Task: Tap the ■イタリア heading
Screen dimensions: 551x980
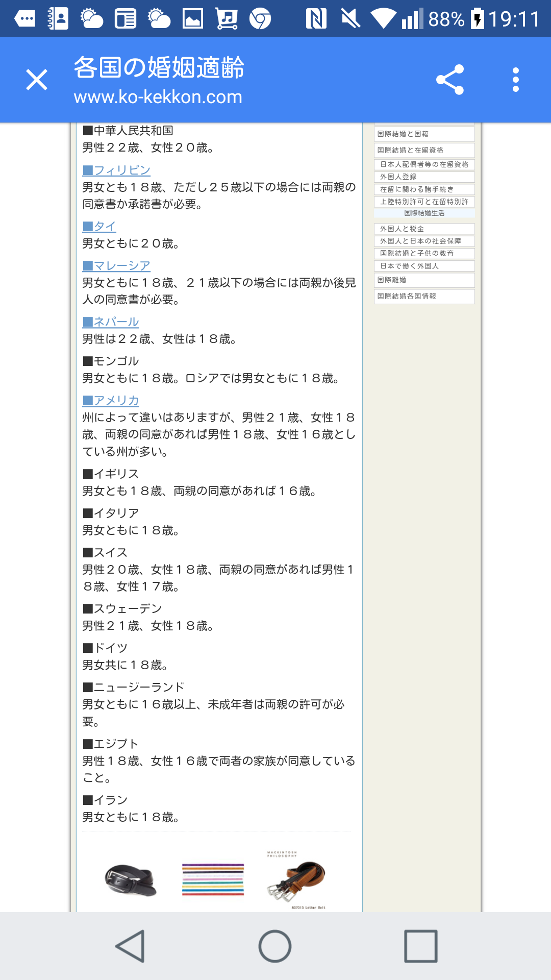Action: click(111, 513)
